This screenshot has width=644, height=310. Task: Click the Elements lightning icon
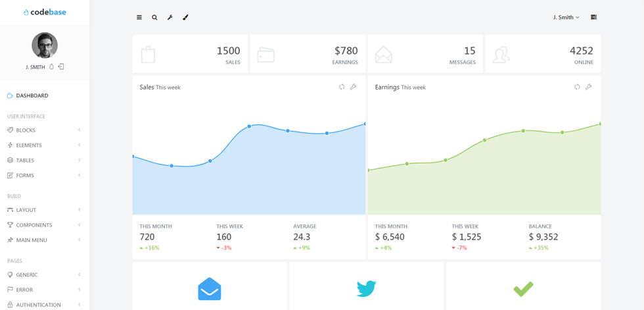tap(11, 145)
